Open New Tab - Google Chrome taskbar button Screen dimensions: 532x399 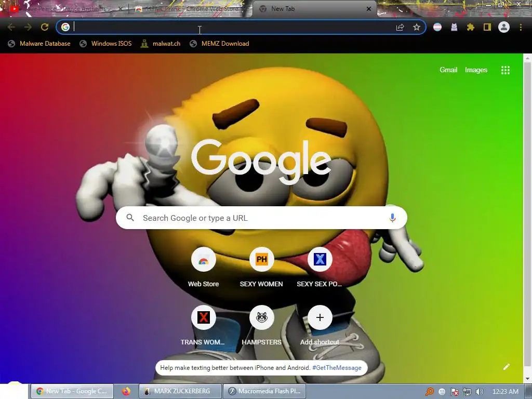pyautogui.click(x=72, y=391)
